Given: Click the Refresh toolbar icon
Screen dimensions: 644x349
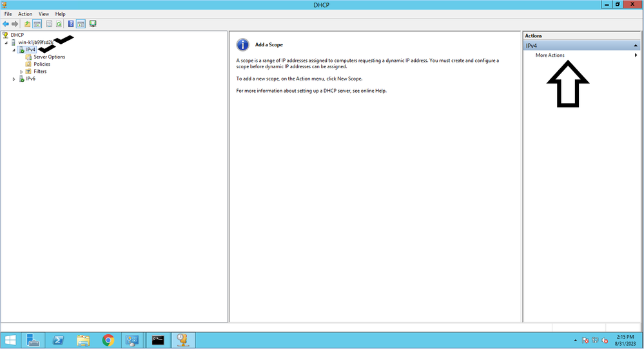Looking at the screenshot, I should (x=59, y=24).
